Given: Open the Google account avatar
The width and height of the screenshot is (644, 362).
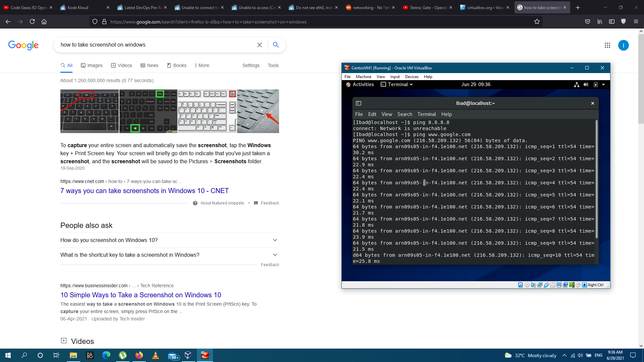Looking at the screenshot, I should [x=623, y=45].
